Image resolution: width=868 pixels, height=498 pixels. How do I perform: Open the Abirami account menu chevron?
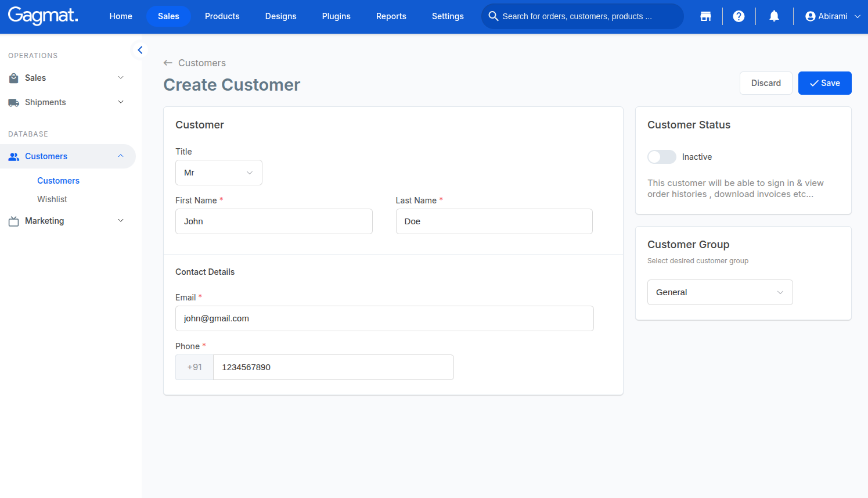(858, 16)
